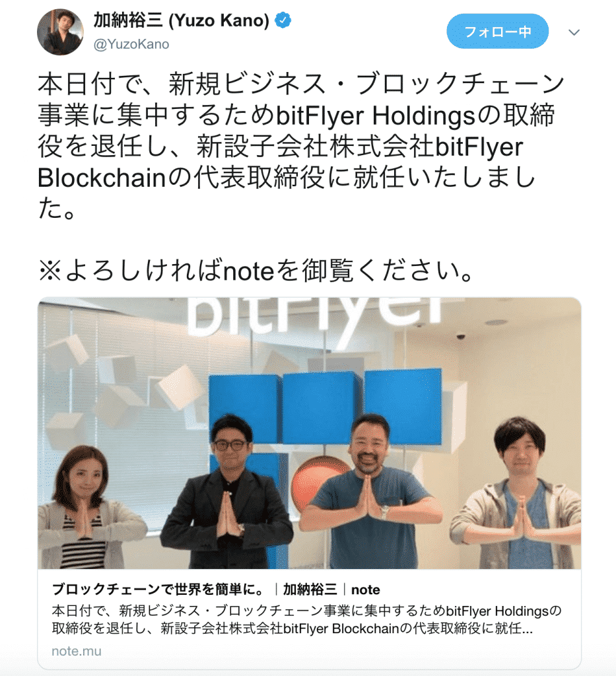Click the blue cubes in the photo

coord(325,407)
